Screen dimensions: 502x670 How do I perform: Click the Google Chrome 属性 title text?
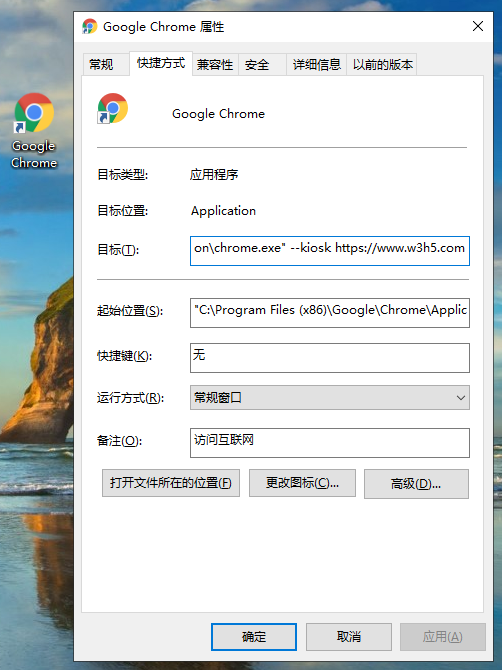tap(164, 26)
